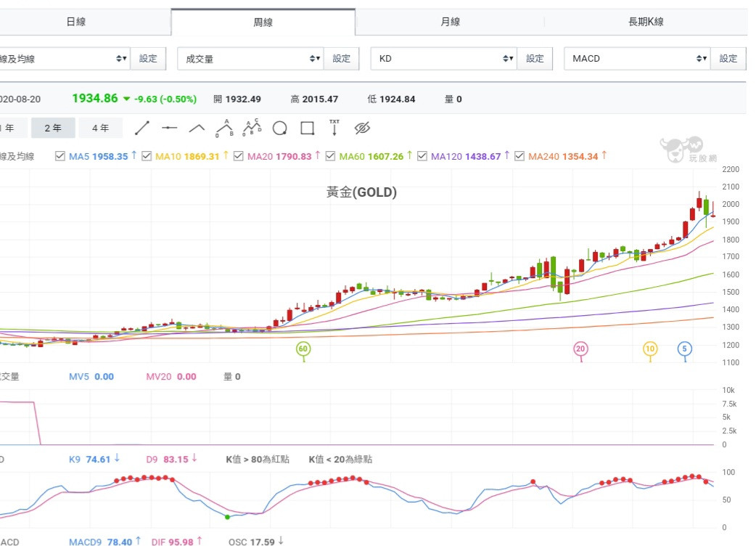756x546 pixels.
Task: Switch to the 月線 monthly chart tab
Action: click(x=450, y=22)
